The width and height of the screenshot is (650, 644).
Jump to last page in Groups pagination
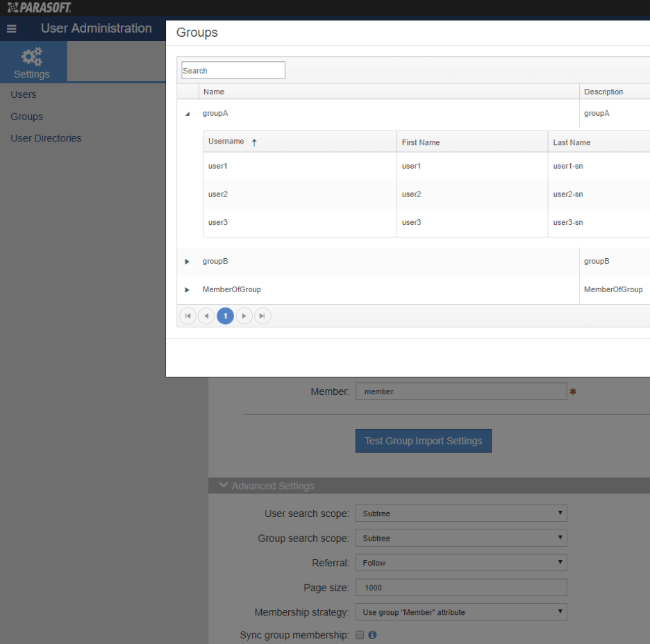[262, 316]
